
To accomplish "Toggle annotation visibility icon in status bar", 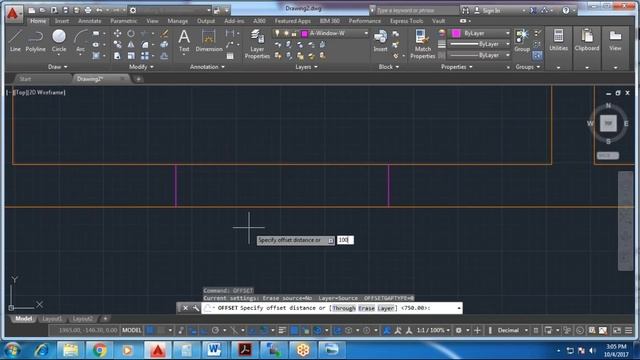I will 387,330.
